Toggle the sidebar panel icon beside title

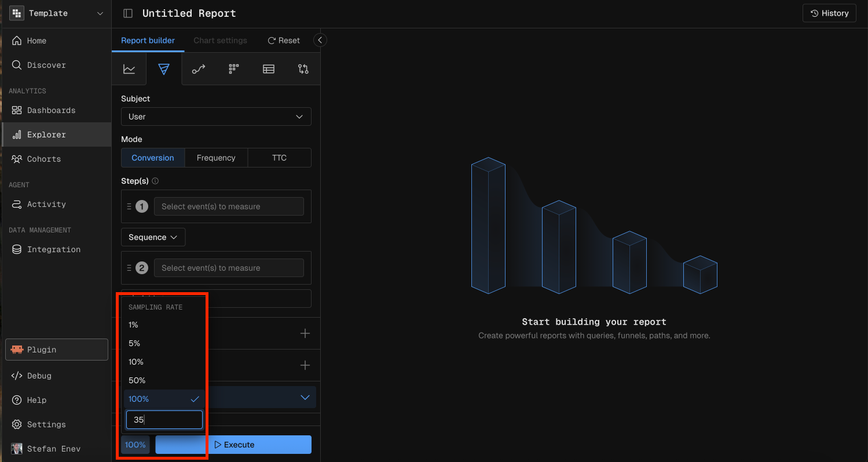tap(128, 13)
